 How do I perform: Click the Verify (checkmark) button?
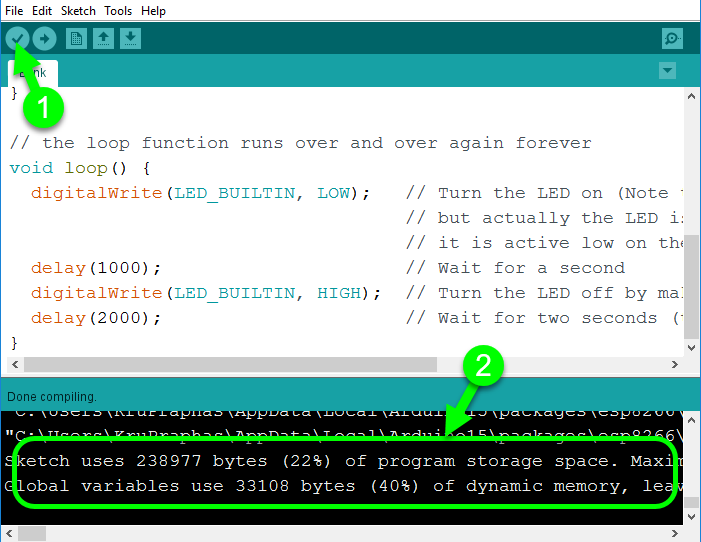coord(17,38)
